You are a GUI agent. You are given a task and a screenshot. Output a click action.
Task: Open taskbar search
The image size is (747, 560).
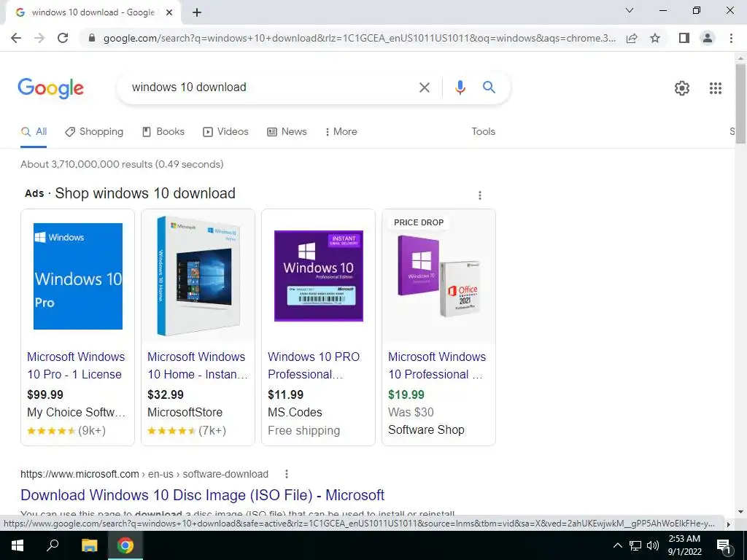pyautogui.click(x=53, y=545)
